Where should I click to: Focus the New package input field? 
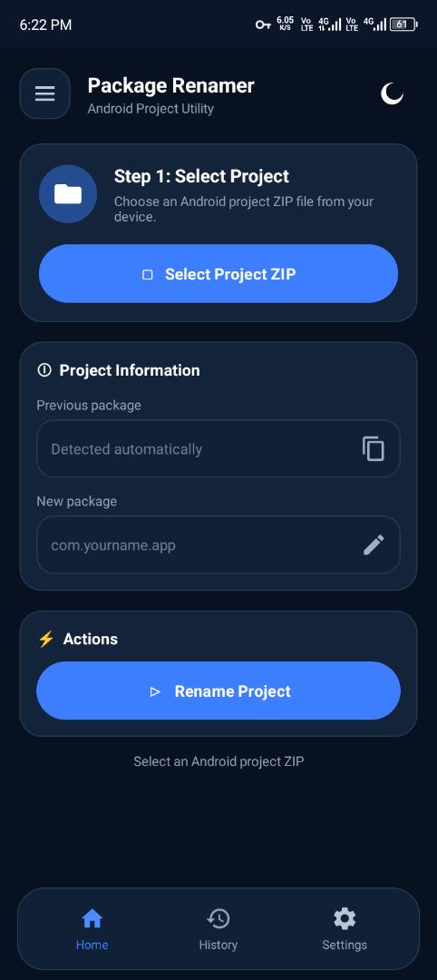click(218, 545)
